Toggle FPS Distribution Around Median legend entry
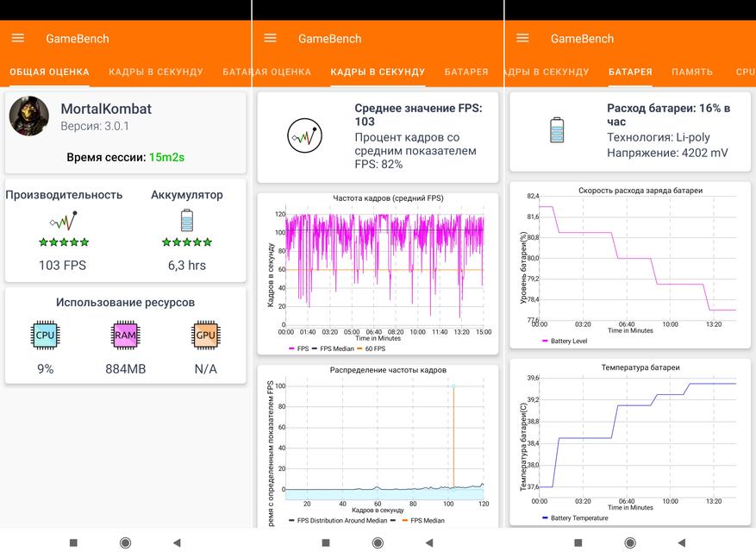The width and height of the screenshot is (756, 558). click(338, 520)
